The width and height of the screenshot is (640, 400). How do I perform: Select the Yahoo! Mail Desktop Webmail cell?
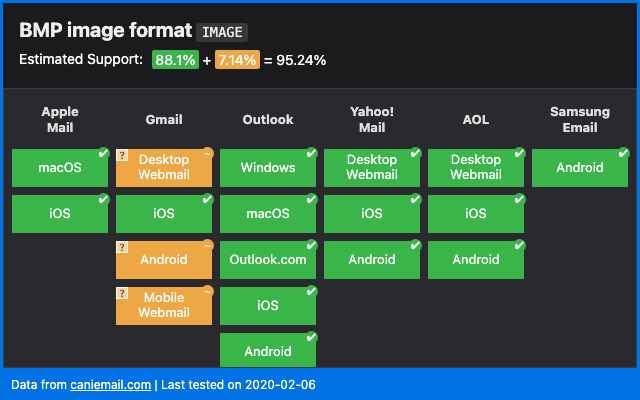pos(371,168)
